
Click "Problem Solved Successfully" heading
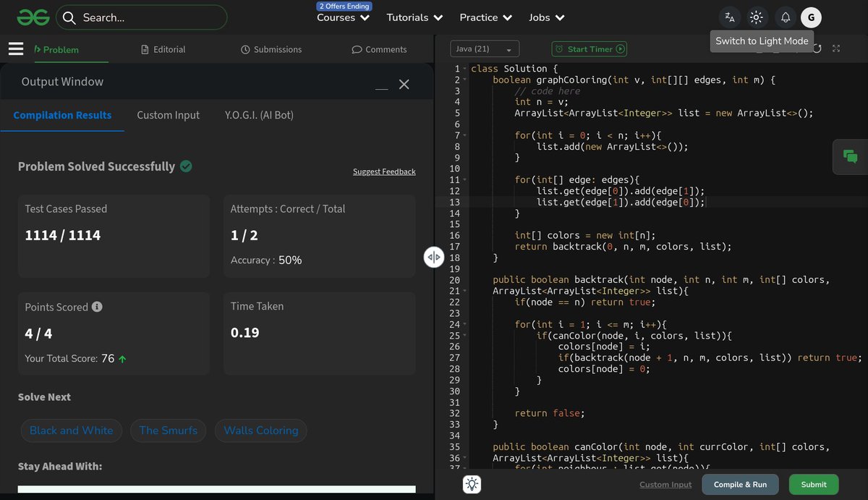coord(96,166)
